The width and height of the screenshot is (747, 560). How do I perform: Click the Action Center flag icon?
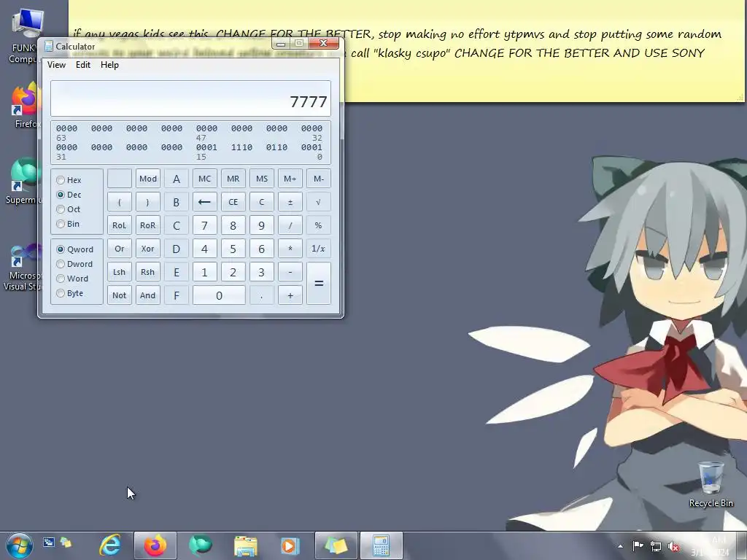[x=638, y=545]
